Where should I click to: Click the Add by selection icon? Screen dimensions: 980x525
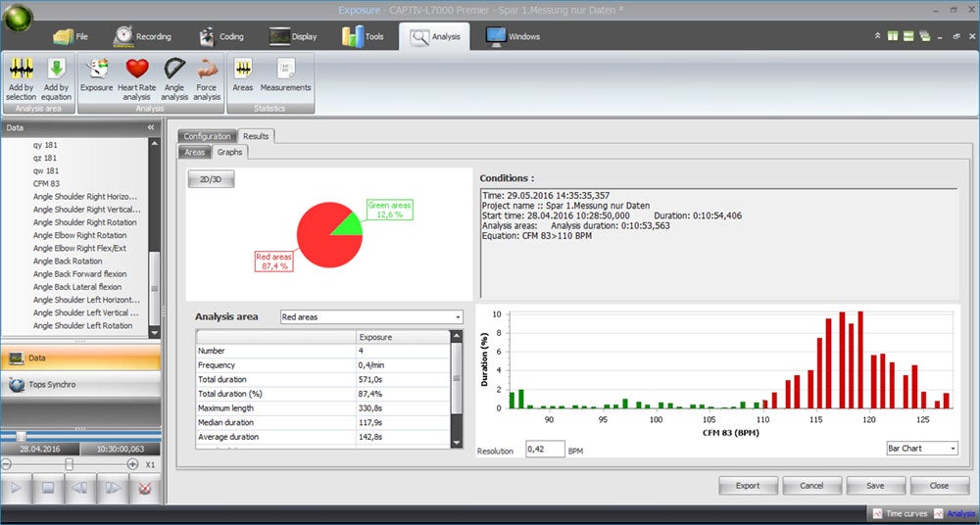tap(21, 71)
